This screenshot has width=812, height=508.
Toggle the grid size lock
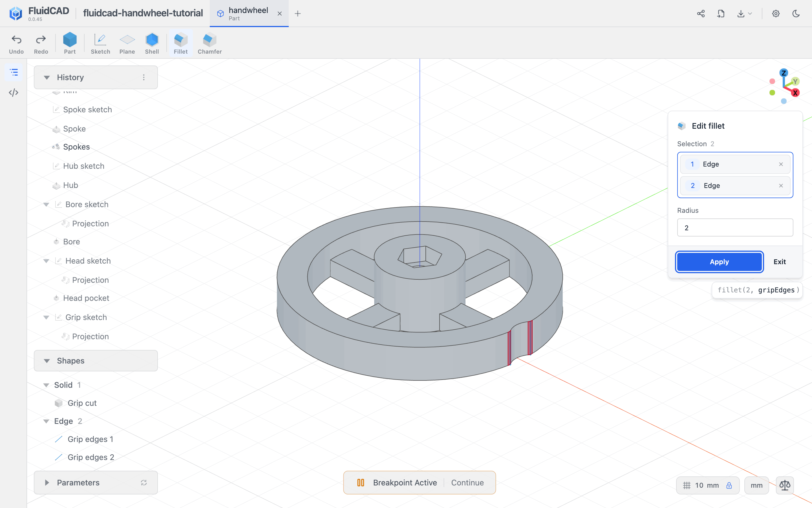click(x=729, y=485)
